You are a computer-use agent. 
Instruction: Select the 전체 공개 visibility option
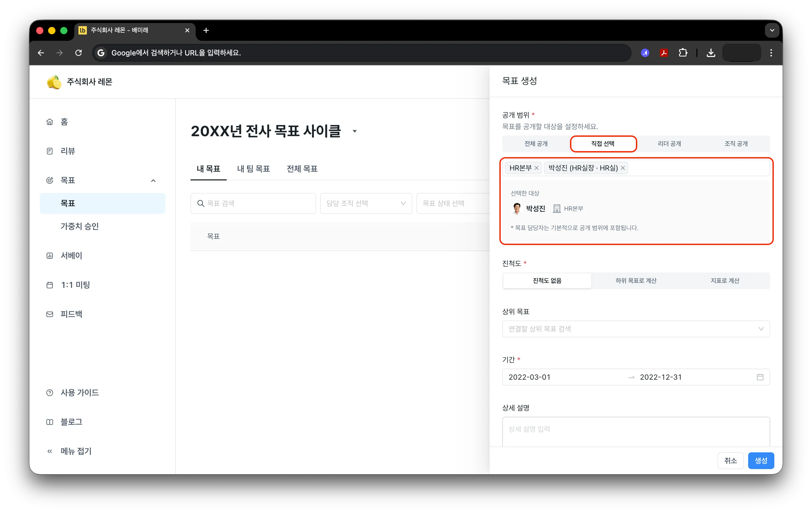click(x=536, y=144)
